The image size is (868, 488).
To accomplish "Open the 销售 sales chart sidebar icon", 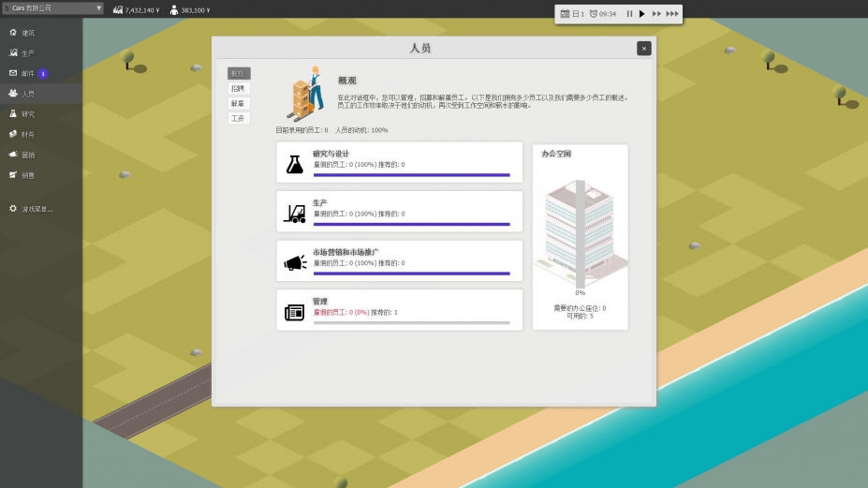I will pyautogui.click(x=13, y=175).
